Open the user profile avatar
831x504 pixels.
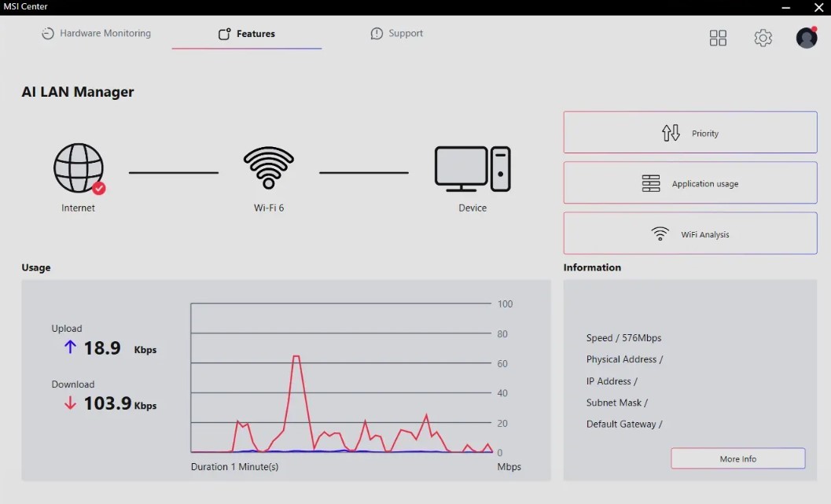pos(807,38)
